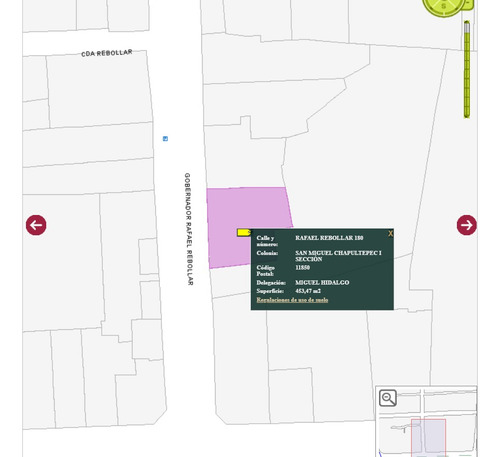Pan south using the green compass S
500x457 pixels.
pyautogui.click(x=444, y=6)
